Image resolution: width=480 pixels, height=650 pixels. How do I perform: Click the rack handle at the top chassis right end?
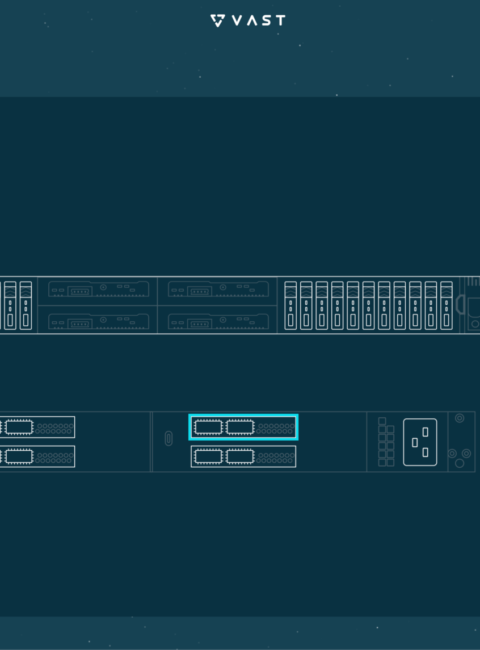(460, 304)
